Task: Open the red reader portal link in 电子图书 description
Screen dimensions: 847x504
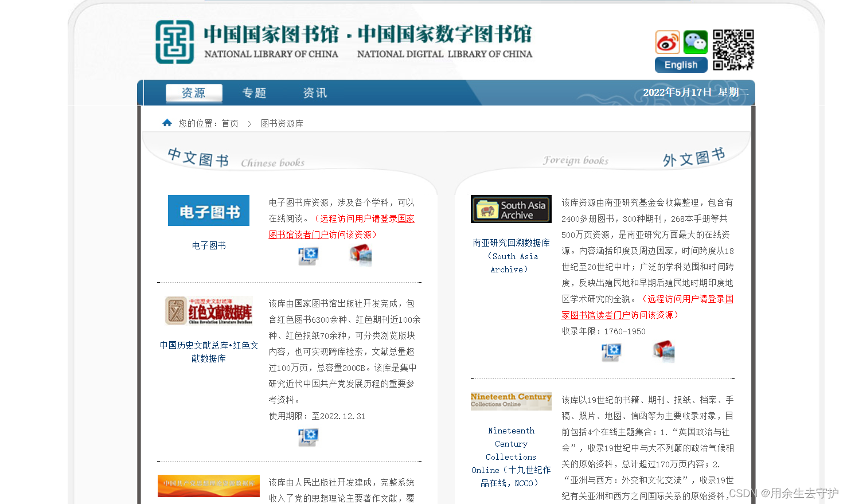Action: tap(342, 226)
